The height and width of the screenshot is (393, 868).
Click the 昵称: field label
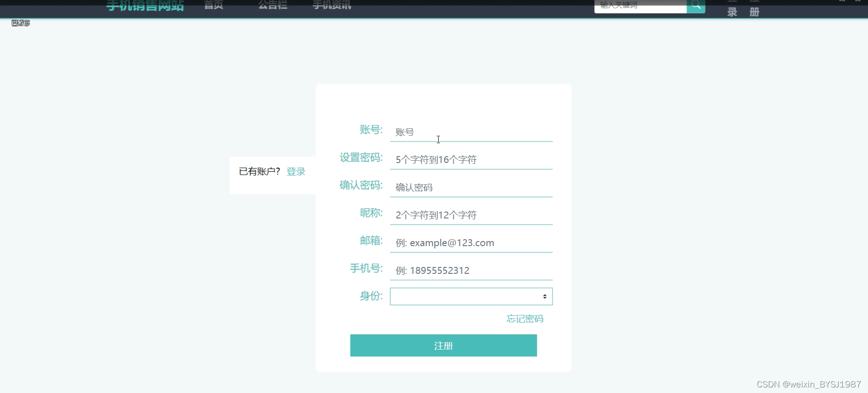[x=371, y=213]
